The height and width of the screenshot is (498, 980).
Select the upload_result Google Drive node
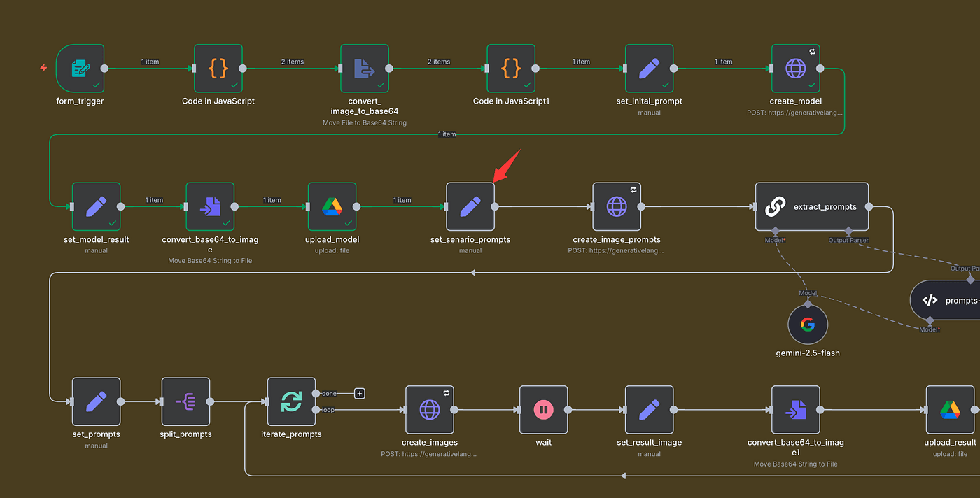[950, 410]
